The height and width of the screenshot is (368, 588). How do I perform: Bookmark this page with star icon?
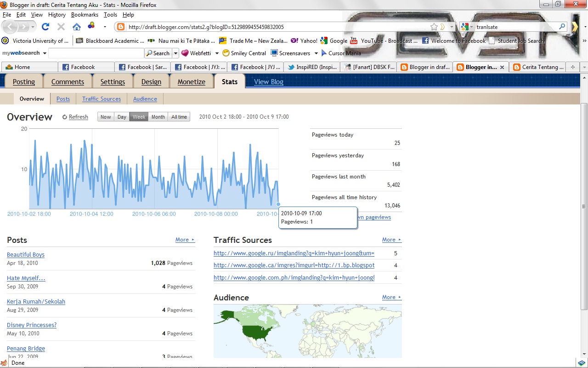434,27
